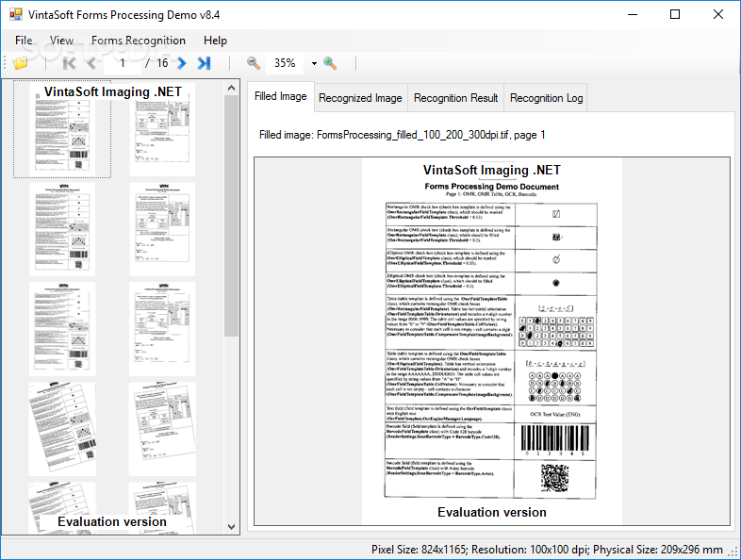Click thumbnail panel scroll up arrow
This screenshot has height=560, width=741.
[x=231, y=88]
